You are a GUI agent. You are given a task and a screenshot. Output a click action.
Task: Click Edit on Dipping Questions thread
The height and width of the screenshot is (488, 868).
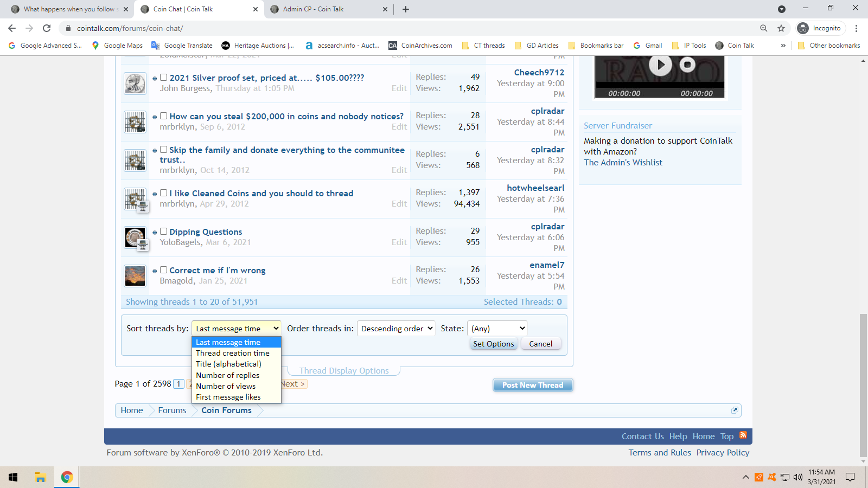pyautogui.click(x=399, y=242)
